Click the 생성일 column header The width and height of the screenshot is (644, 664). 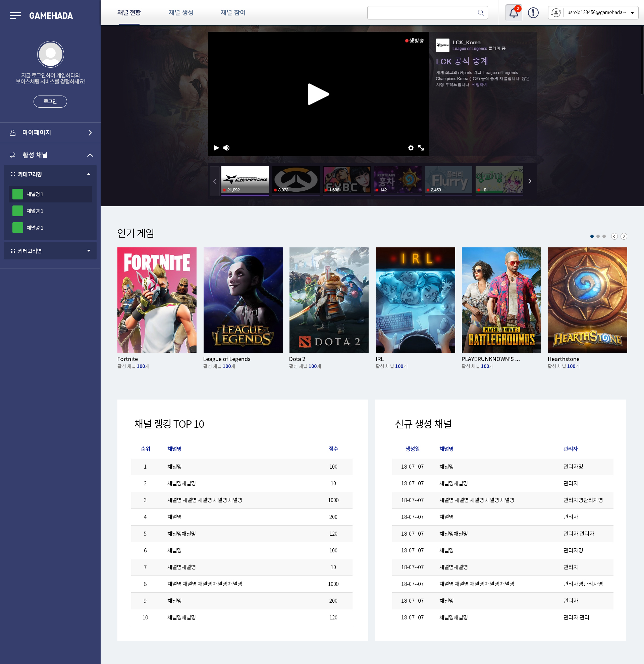(413, 448)
